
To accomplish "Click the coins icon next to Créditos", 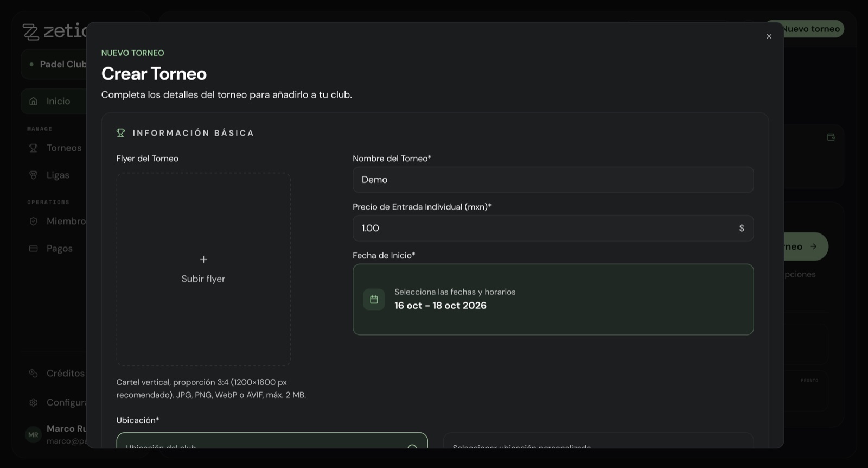I will [34, 373].
